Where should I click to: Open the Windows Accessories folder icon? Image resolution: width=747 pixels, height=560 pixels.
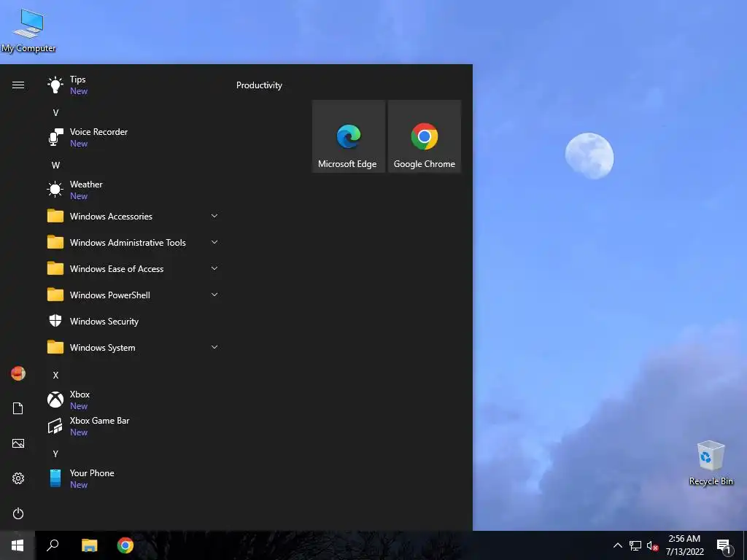pos(55,216)
